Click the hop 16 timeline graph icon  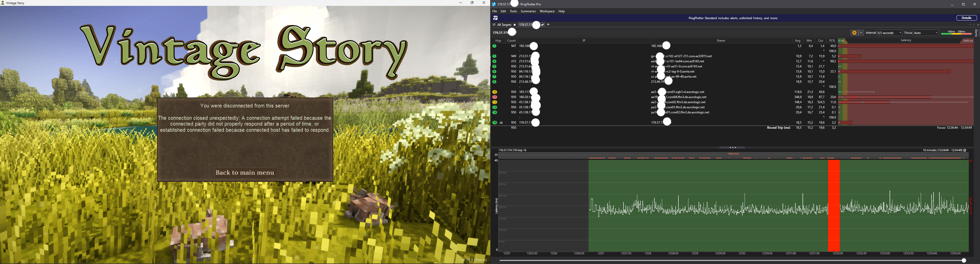(x=501, y=123)
